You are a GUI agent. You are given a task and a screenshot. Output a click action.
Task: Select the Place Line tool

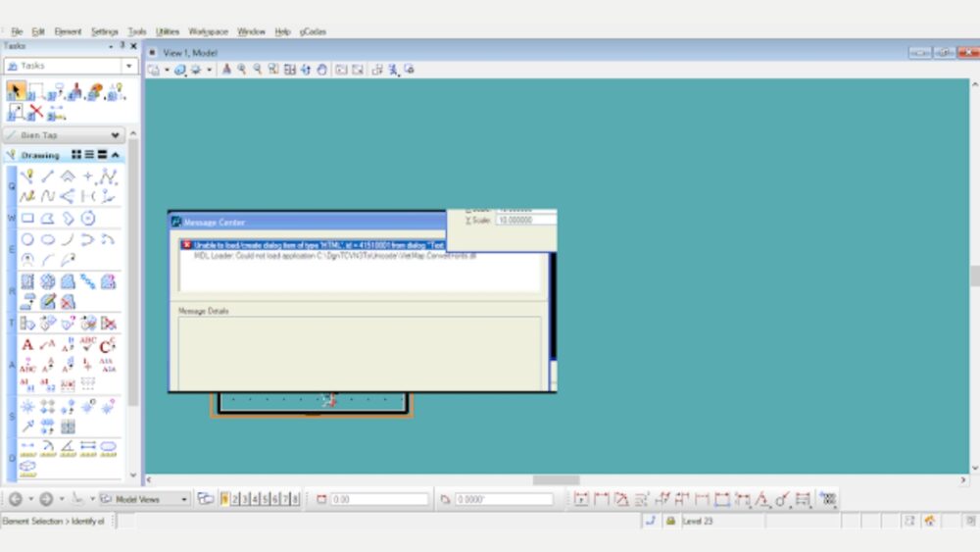pyautogui.click(x=47, y=176)
